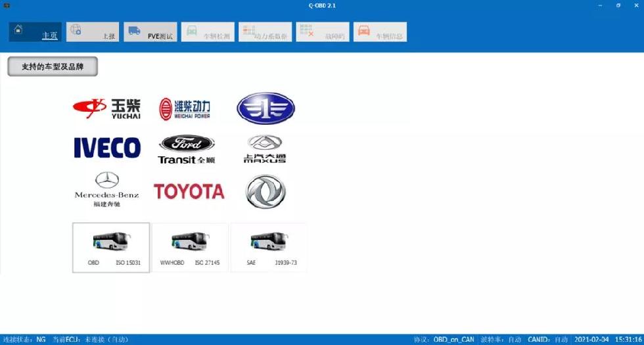
Task: Select the FAW blue oval emblem
Action: [265, 108]
